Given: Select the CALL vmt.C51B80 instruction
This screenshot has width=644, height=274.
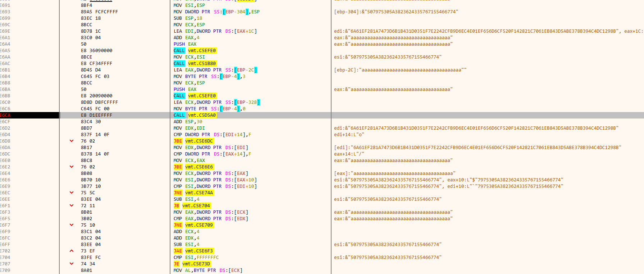Looking at the screenshot, I should 195,64.
